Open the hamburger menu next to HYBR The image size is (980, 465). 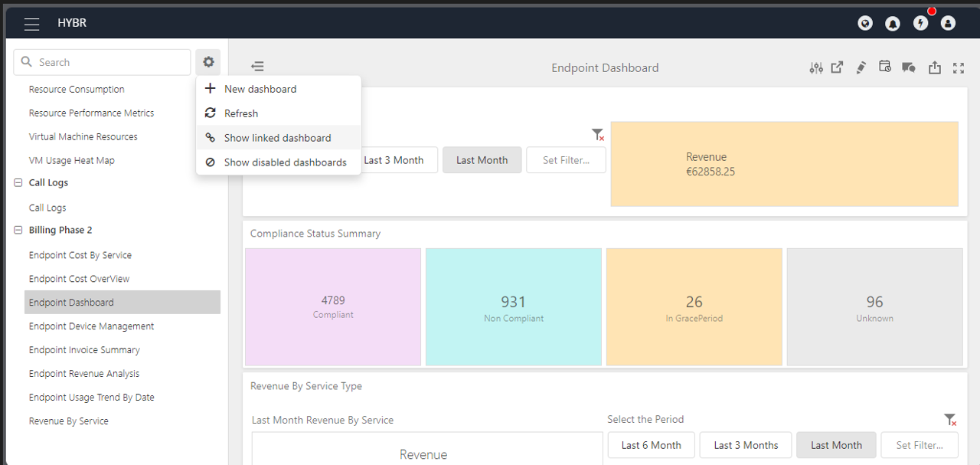coord(31,24)
